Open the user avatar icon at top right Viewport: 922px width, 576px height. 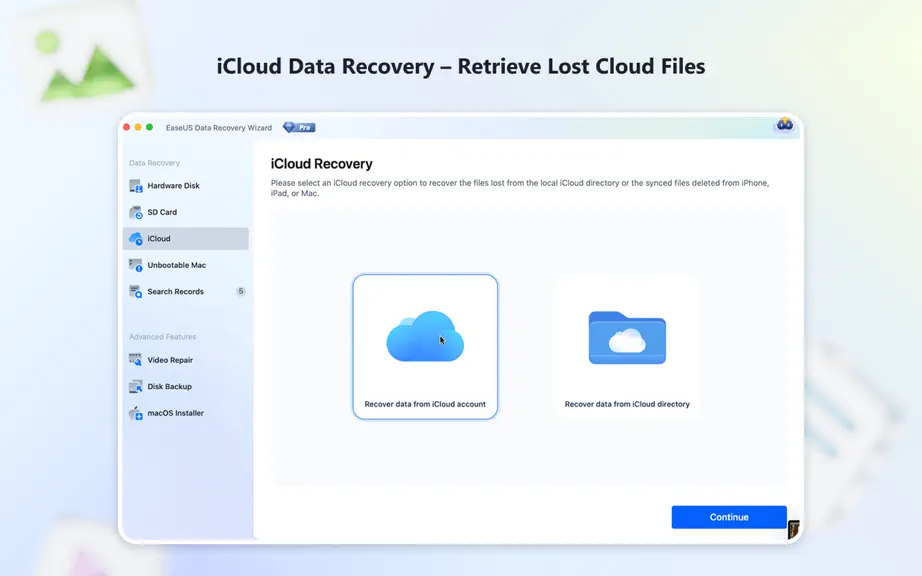point(784,125)
